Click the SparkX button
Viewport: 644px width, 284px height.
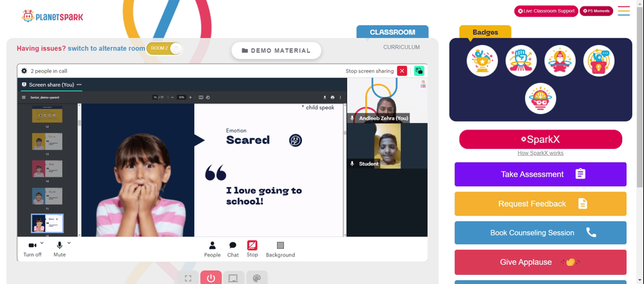tap(540, 139)
